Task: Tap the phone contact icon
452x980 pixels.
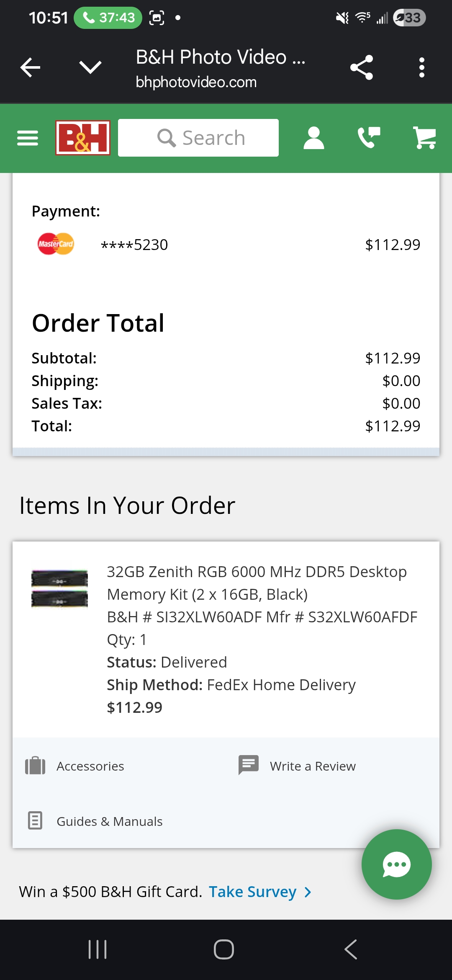Action: tap(368, 138)
